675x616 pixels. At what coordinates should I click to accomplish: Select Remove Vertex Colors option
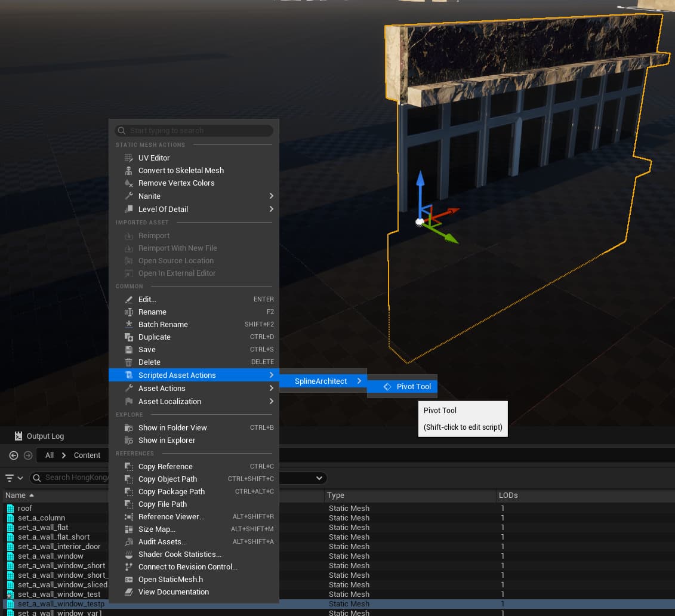tap(176, 183)
